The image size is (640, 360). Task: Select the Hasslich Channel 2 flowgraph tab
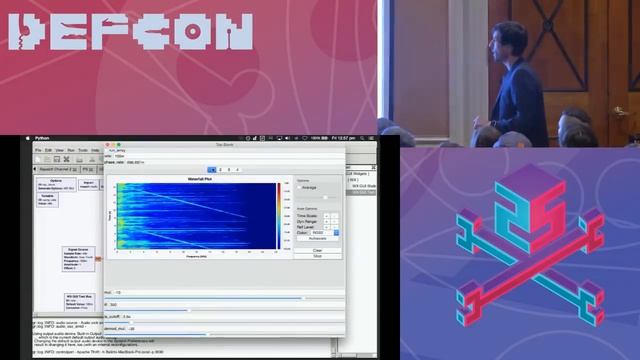[58, 169]
